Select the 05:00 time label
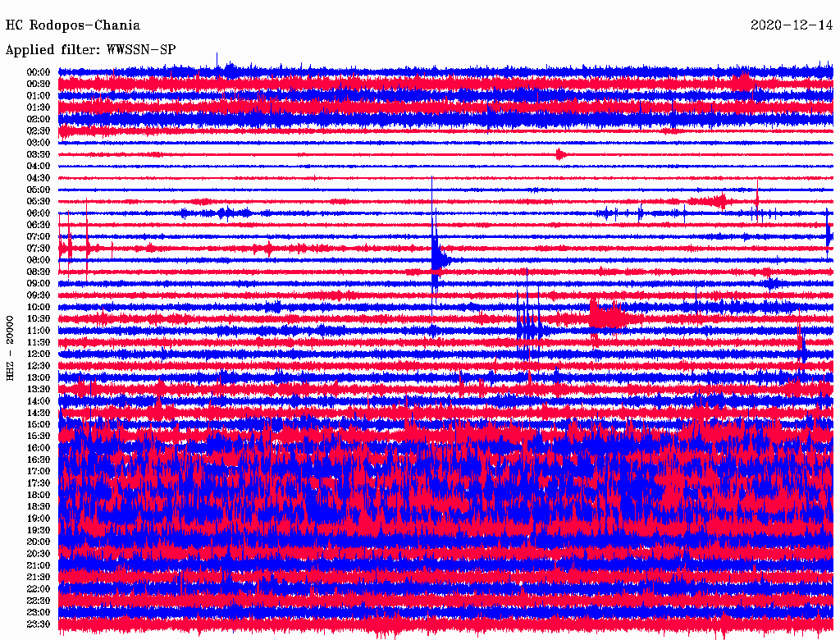The height and width of the screenshot is (640, 840). (39, 190)
